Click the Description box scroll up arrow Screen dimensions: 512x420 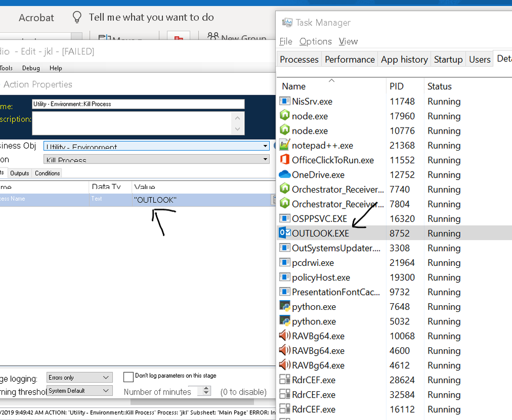tap(237, 118)
